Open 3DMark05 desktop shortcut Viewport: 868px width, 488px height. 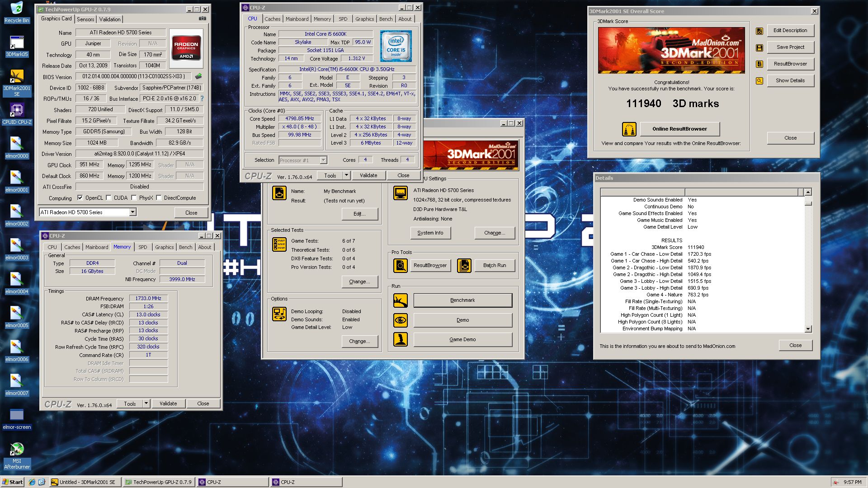(x=17, y=47)
